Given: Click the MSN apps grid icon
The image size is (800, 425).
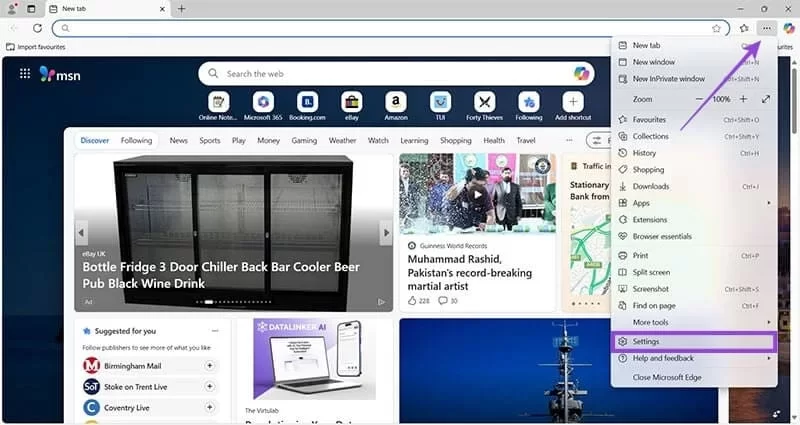Looking at the screenshot, I should pos(22,73).
